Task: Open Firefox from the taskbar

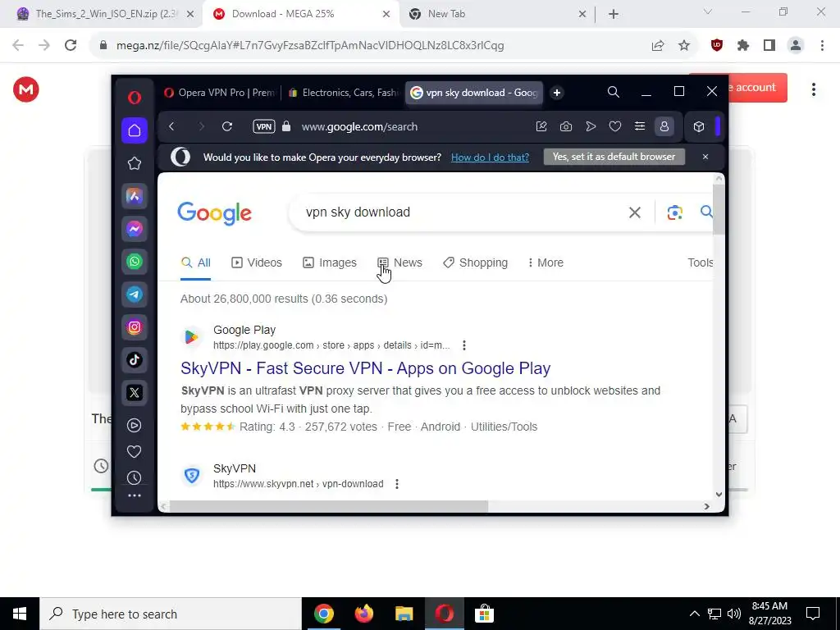Action: pos(364,614)
